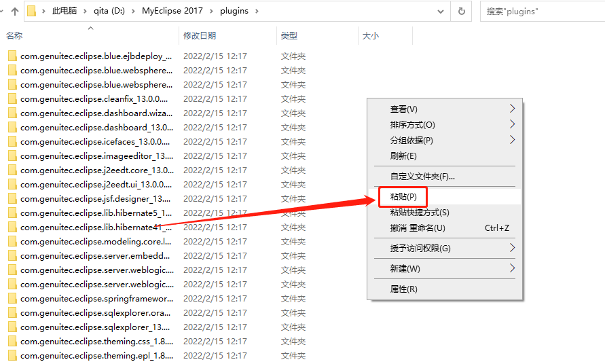Expand chevron after plugins in breadcrumb

pyautogui.click(x=257, y=11)
